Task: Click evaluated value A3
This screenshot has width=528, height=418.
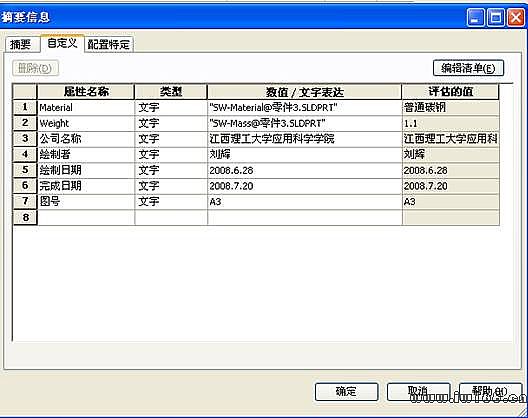Action: (x=451, y=201)
